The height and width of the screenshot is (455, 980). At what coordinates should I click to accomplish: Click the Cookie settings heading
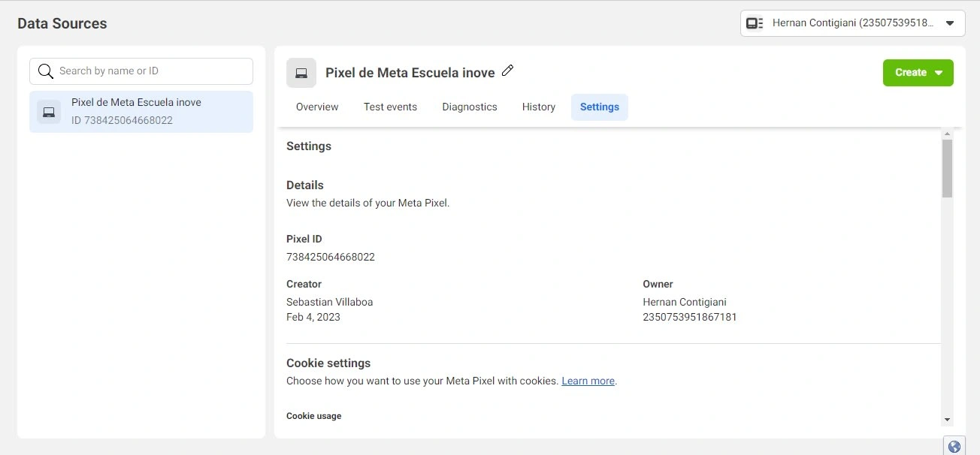click(x=328, y=363)
